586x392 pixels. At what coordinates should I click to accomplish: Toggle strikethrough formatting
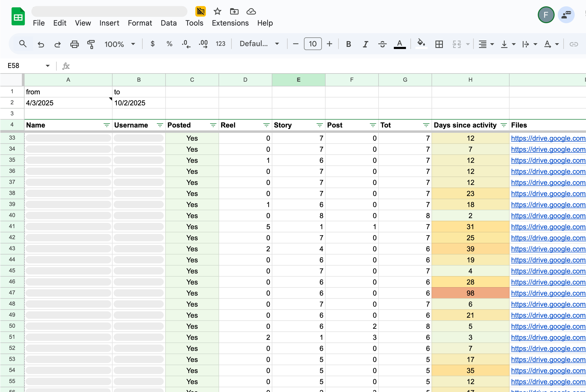pos(382,44)
